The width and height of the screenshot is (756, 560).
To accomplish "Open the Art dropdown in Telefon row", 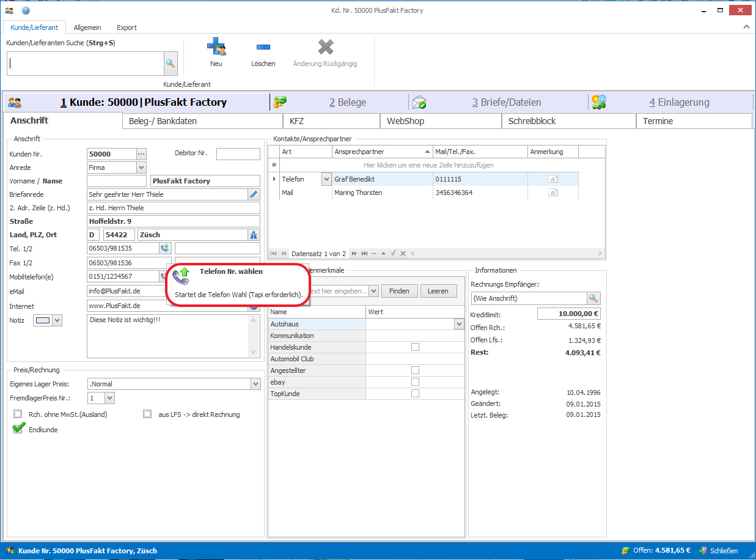I will pyautogui.click(x=326, y=179).
